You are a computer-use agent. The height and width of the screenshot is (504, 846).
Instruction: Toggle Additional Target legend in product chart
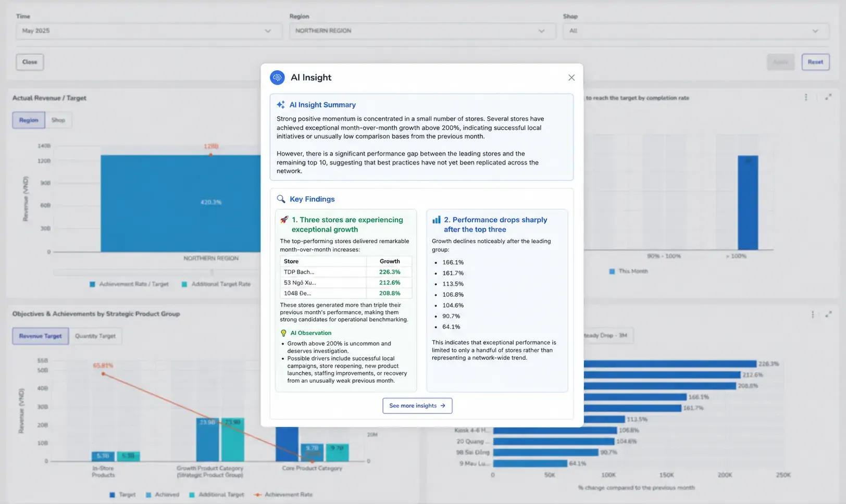(x=216, y=495)
